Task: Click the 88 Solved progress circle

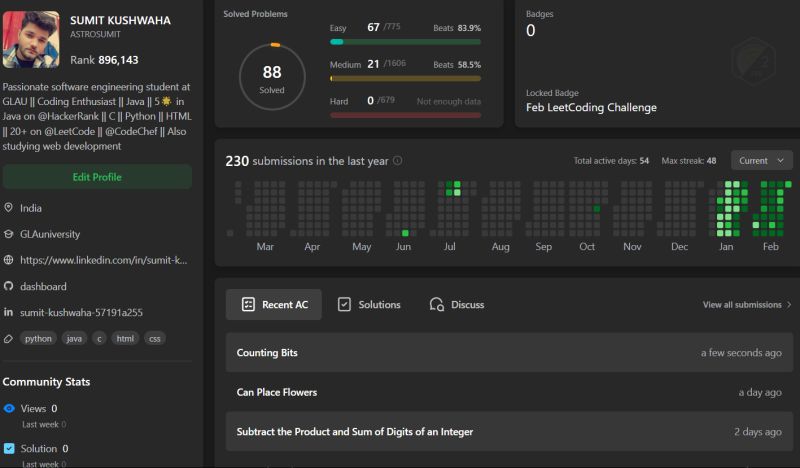Action: (272, 77)
